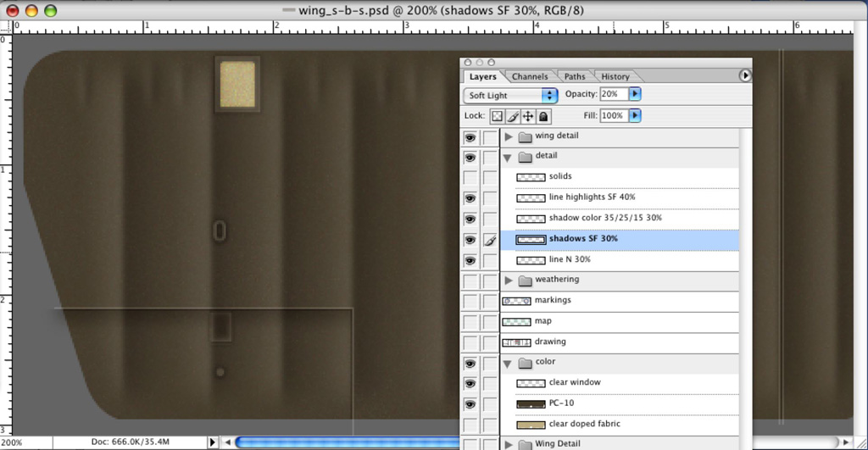The image size is (868, 450).
Task: Toggle link box beside line N 30%
Action: (x=490, y=261)
